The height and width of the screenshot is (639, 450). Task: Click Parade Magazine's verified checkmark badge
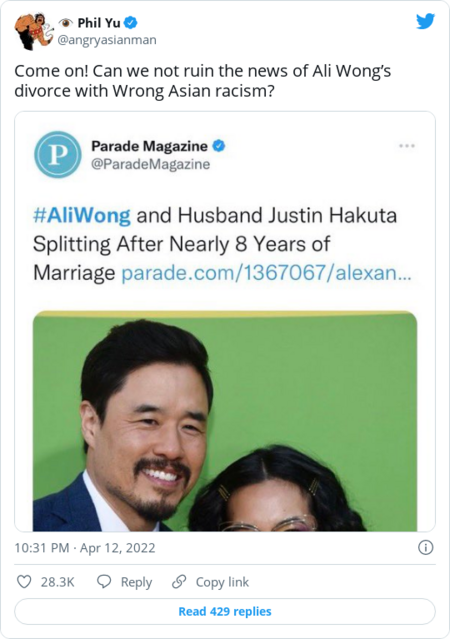[219, 145]
